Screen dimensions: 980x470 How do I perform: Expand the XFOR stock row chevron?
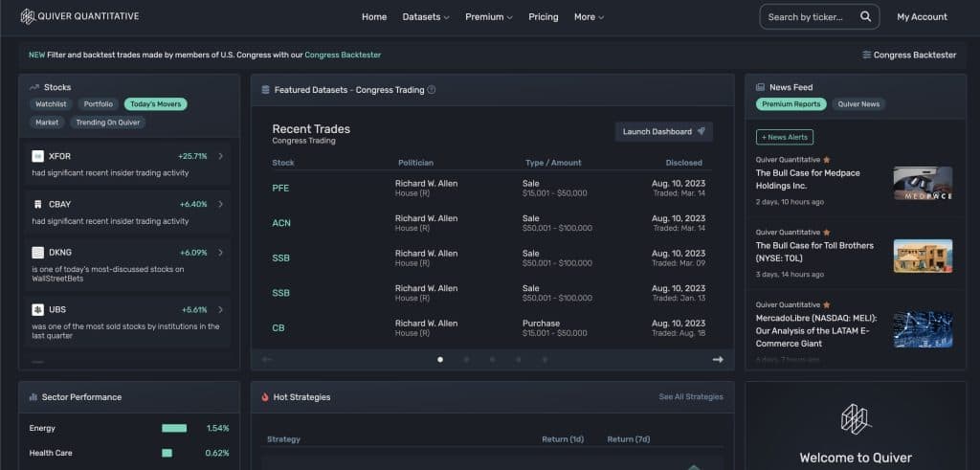[x=221, y=156]
